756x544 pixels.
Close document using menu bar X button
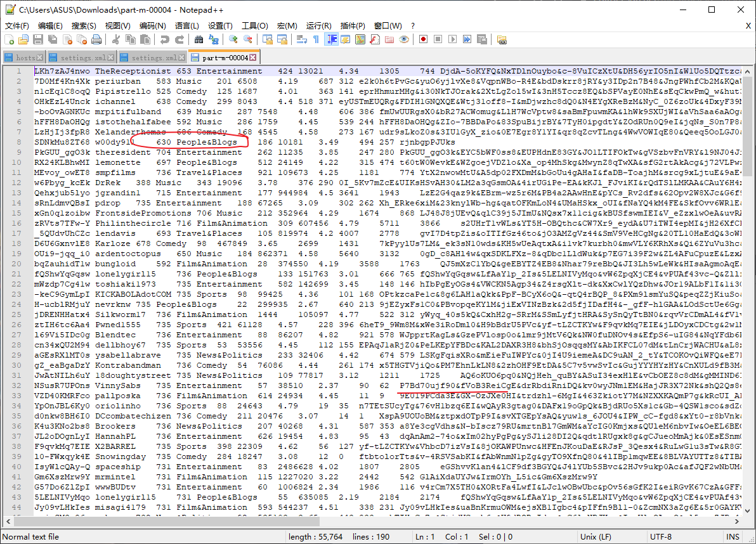[x=748, y=25]
